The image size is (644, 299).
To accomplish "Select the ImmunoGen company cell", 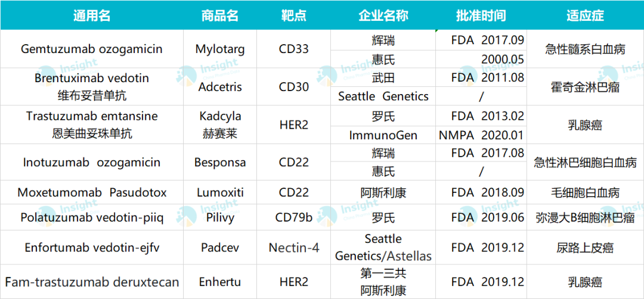I will click(383, 135).
